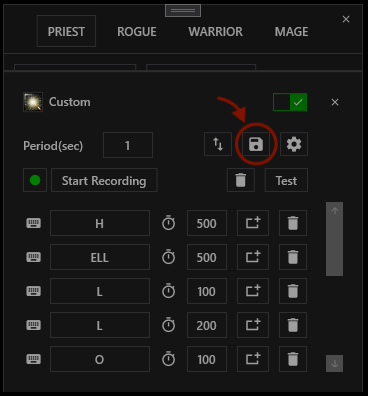Click the drag handle at the window top
This screenshot has height=396, width=368.
[183, 10]
